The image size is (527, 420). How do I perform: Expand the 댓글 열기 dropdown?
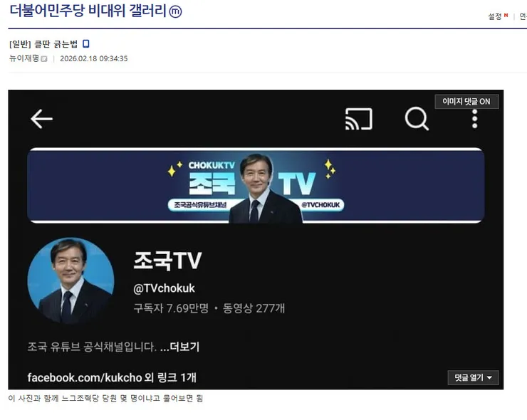point(473,378)
